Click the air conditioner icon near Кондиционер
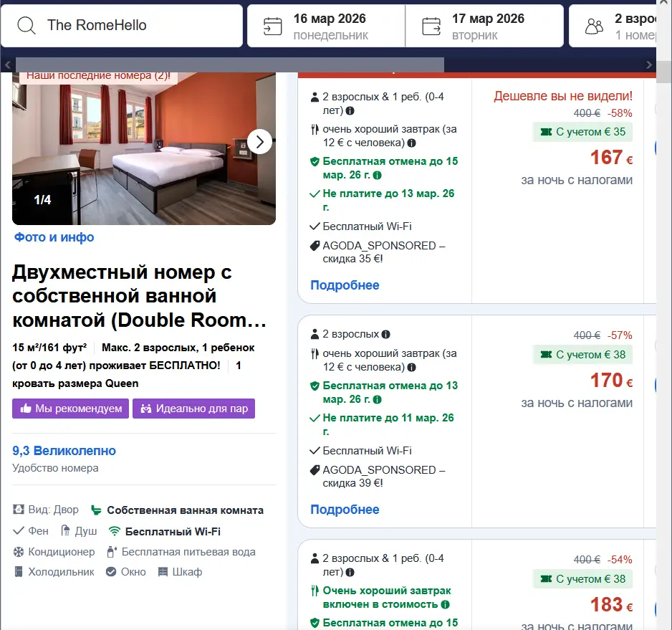672x630 pixels. click(17, 552)
